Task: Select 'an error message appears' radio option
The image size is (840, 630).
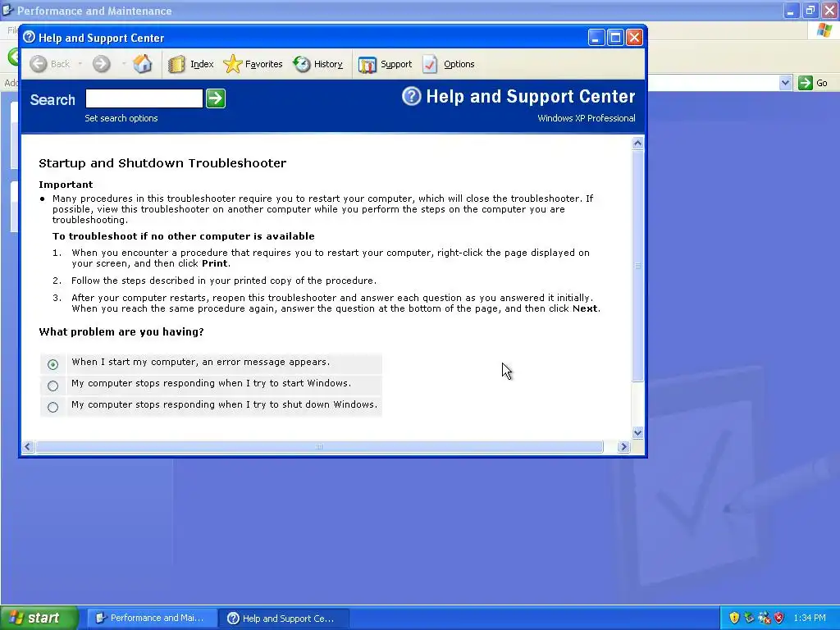Action: click(52, 364)
